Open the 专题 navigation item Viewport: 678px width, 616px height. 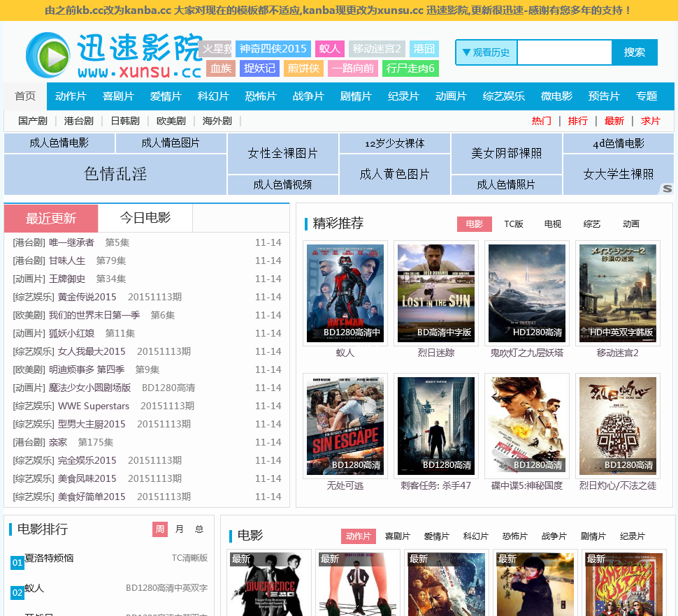(647, 96)
